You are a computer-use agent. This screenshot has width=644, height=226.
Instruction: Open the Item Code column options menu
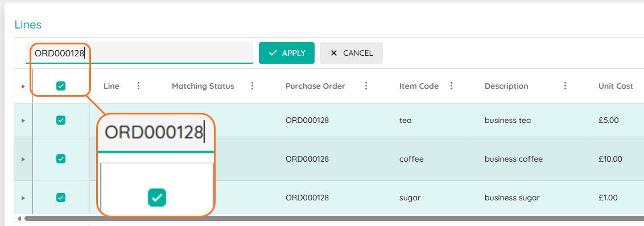click(x=451, y=86)
